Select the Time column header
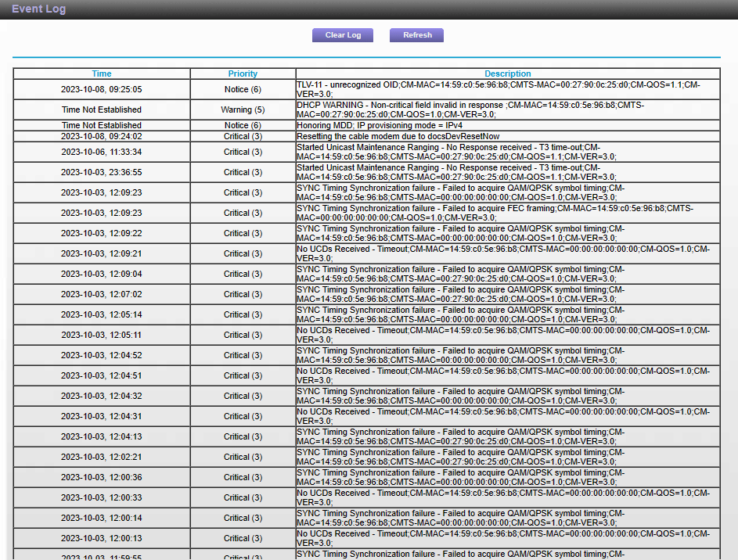738x560 pixels. 102,74
